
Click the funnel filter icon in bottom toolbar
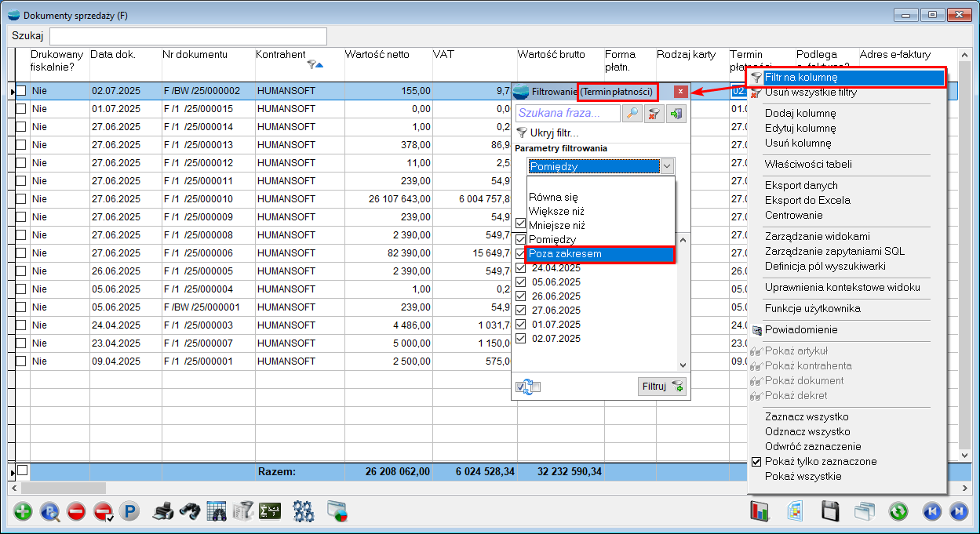click(242, 512)
